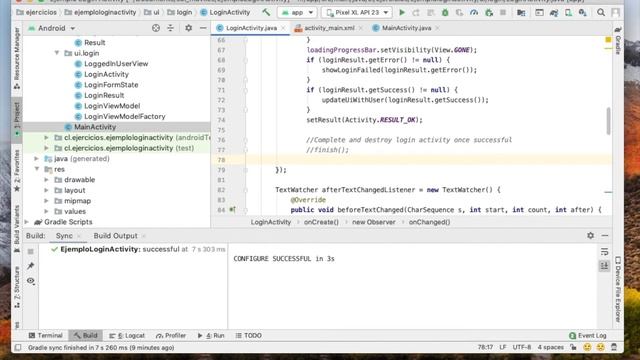Expand the mipmap folder
640x360 pixels.
(x=46, y=201)
